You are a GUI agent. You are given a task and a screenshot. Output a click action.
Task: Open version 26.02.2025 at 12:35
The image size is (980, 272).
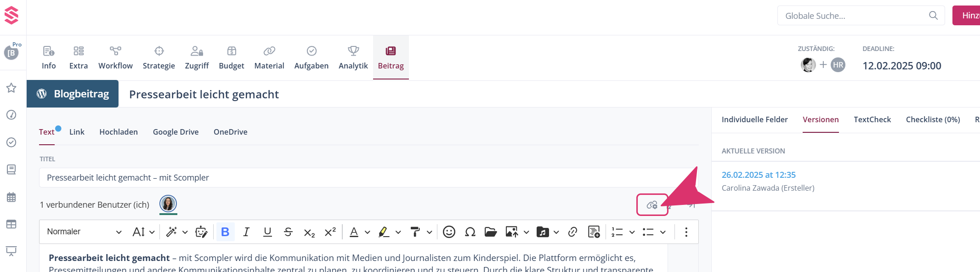759,175
